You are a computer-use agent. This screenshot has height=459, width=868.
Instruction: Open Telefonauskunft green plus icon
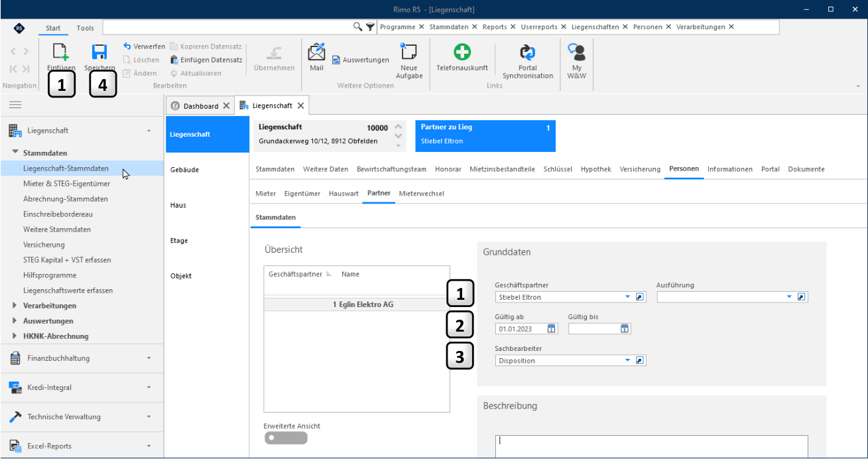point(462,52)
